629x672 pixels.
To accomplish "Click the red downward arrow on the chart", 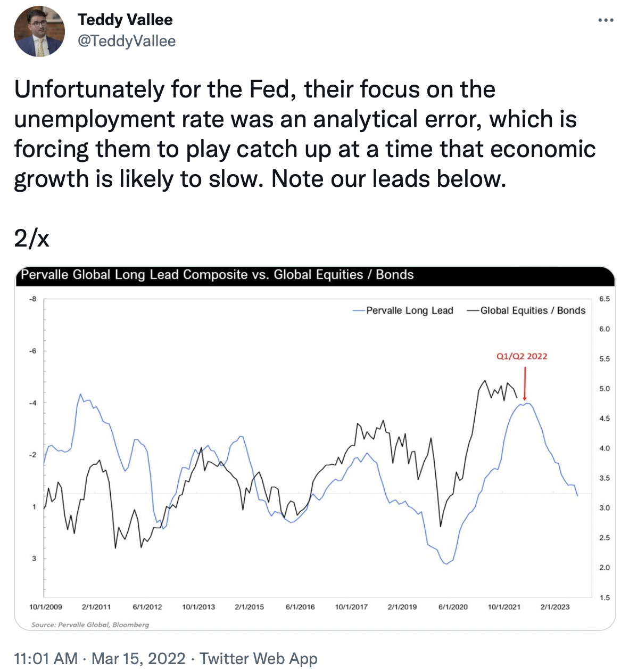I will pyautogui.click(x=525, y=383).
